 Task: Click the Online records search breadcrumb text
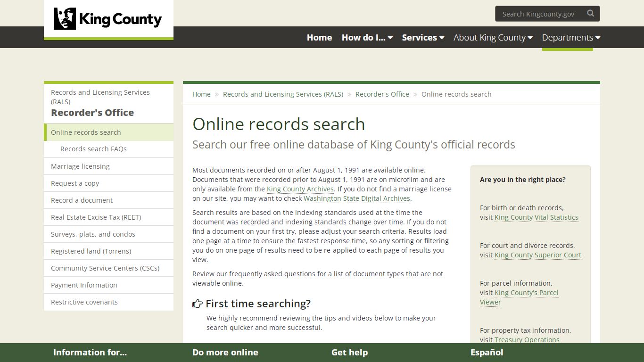(456, 94)
